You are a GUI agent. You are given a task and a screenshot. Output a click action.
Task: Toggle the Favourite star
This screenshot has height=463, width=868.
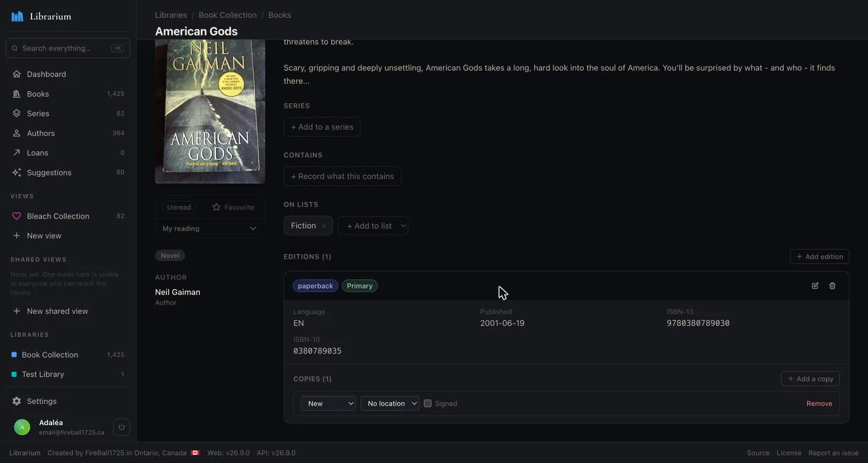click(x=233, y=207)
